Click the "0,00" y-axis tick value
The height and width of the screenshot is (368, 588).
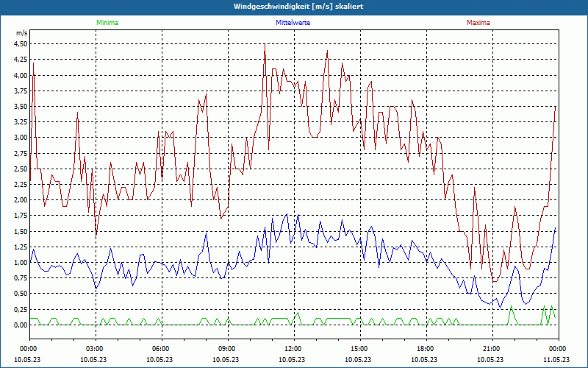click(x=21, y=325)
